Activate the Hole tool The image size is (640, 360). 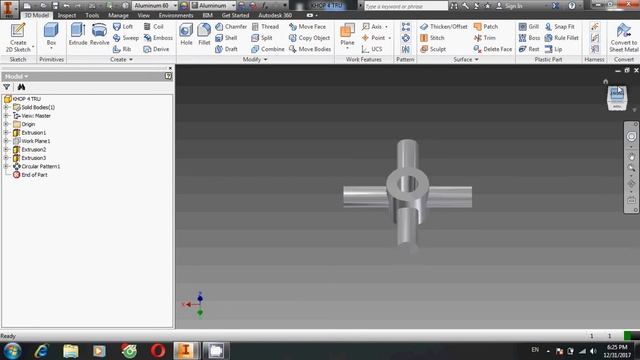[186, 34]
